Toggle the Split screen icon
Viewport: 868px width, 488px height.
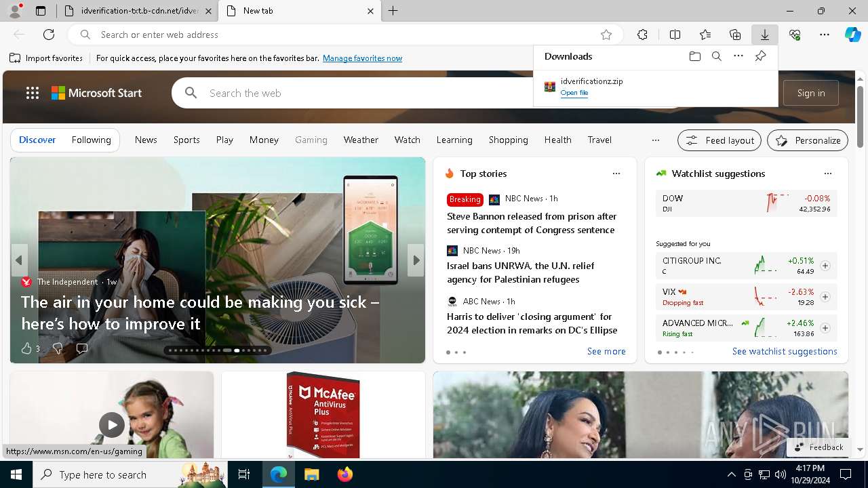click(675, 35)
